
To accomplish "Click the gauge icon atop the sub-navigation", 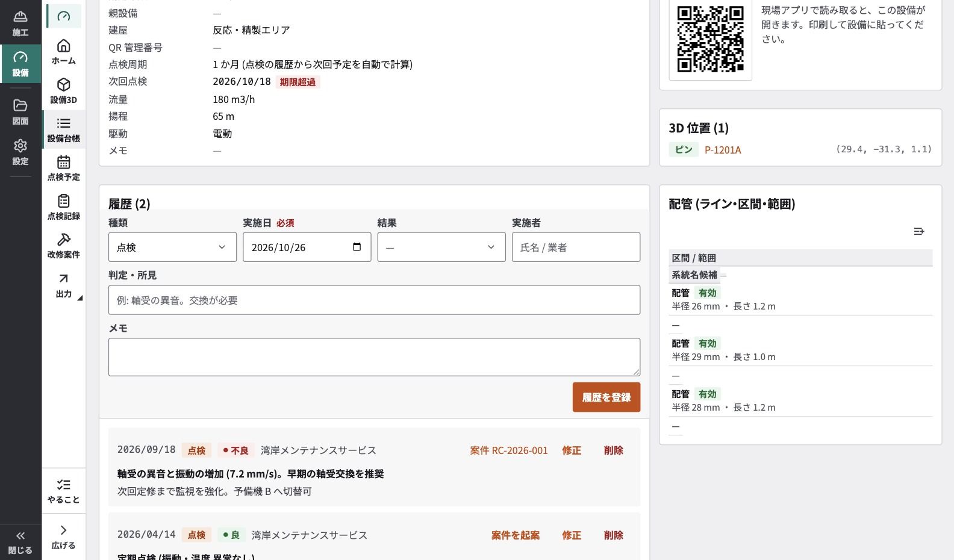I will (64, 16).
